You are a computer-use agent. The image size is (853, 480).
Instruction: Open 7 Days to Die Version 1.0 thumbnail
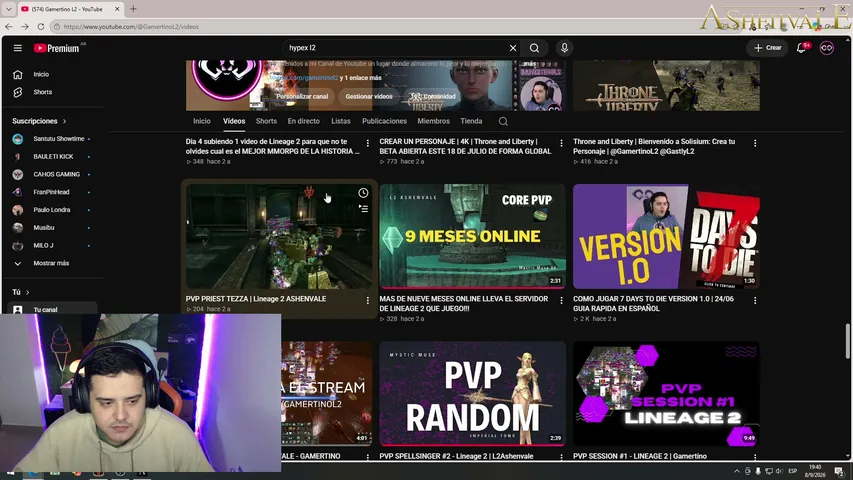pyautogui.click(x=666, y=236)
